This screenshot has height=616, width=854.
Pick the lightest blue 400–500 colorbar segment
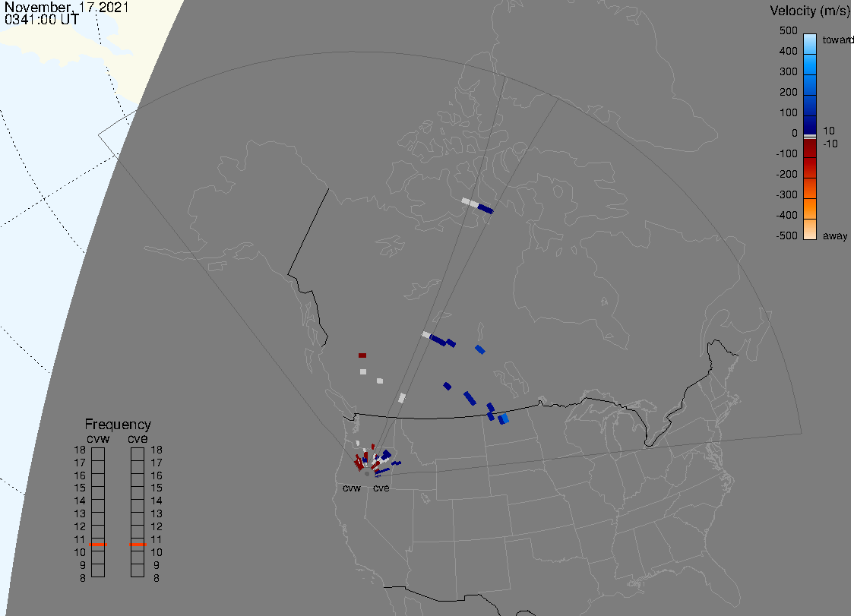[x=810, y=44]
